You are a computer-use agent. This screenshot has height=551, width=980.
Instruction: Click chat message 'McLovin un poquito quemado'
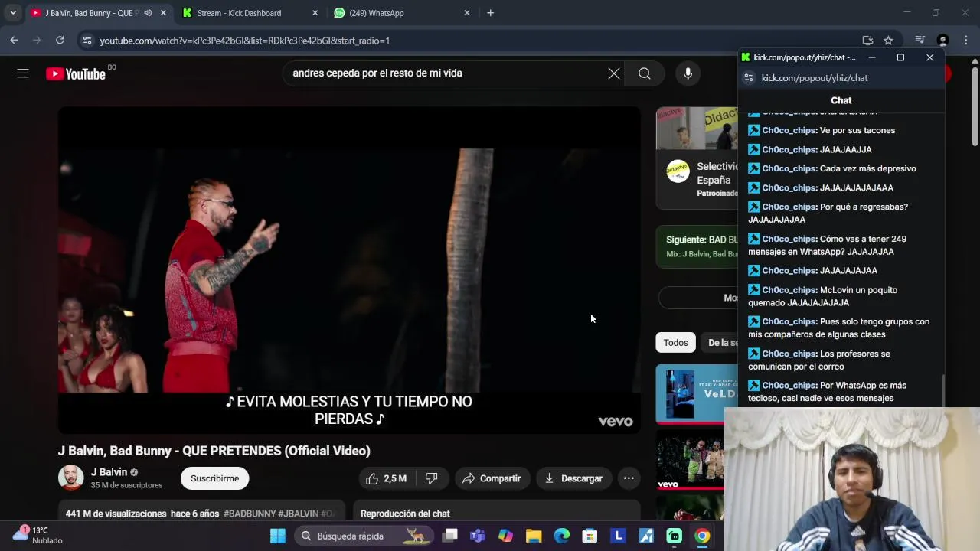tap(823, 296)
